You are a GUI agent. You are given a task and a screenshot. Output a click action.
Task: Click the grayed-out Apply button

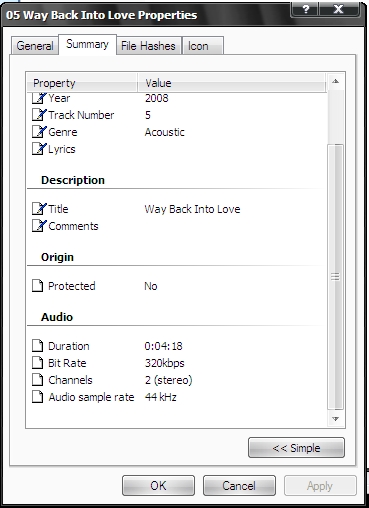[x=320, y=486]
